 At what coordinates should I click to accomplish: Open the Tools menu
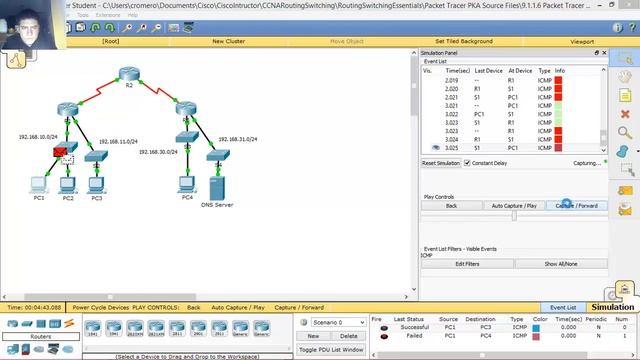point(82,15)
